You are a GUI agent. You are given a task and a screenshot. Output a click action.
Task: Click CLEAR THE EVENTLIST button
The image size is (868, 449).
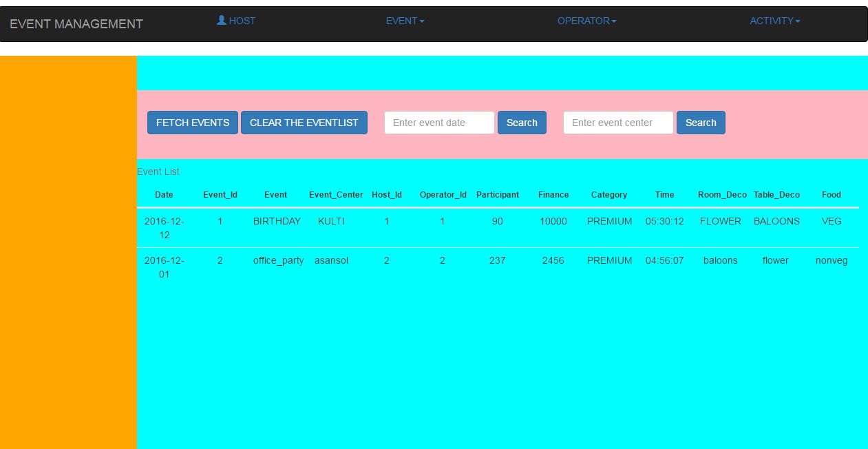coord(304,123)
